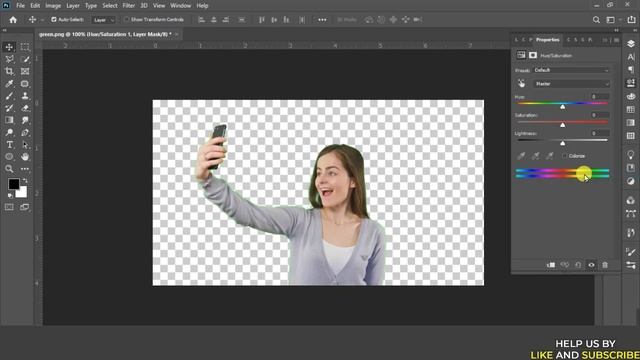
Task: Click the Saturation slider handle
Action: click(562, 125)
